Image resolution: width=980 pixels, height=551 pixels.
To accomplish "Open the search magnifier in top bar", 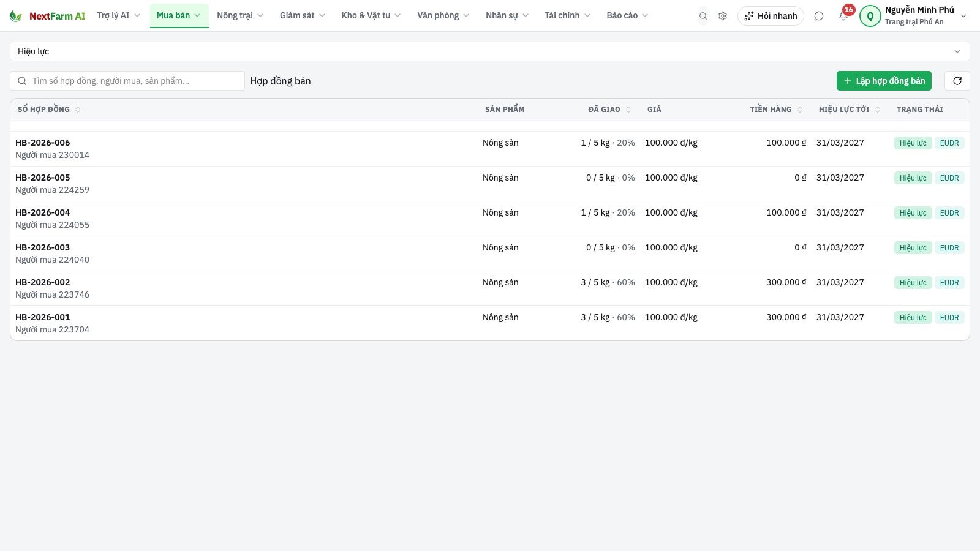I will [x=703, y=16].
